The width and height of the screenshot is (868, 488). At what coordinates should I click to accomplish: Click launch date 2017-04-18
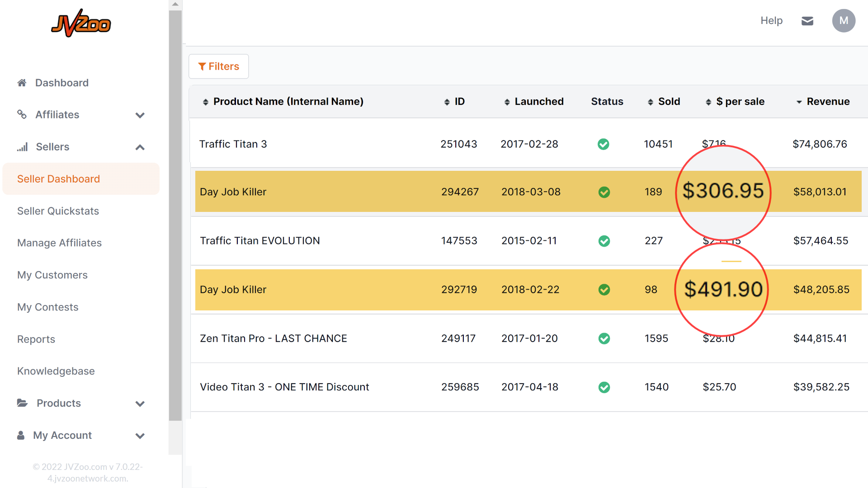[530, 387]
